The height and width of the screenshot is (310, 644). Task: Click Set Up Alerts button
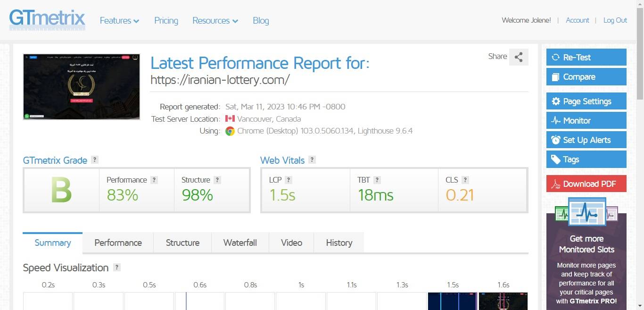[586, 140]
